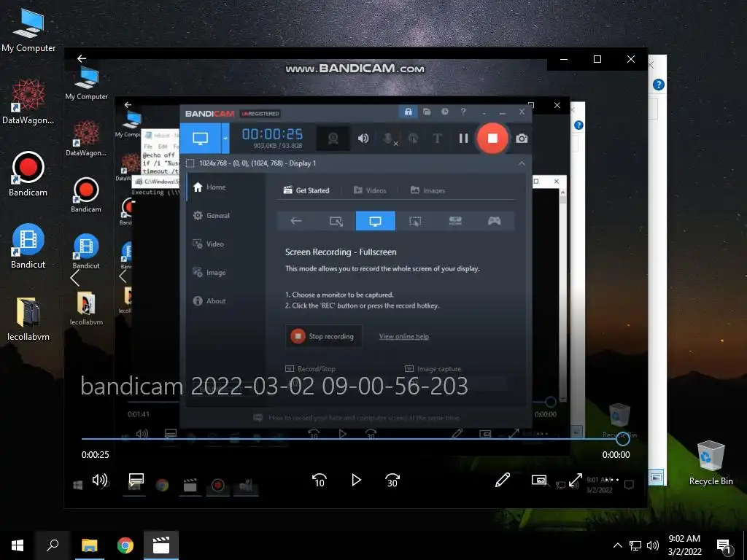
Task: Click the Stop recording button
Action: (323, 336)
